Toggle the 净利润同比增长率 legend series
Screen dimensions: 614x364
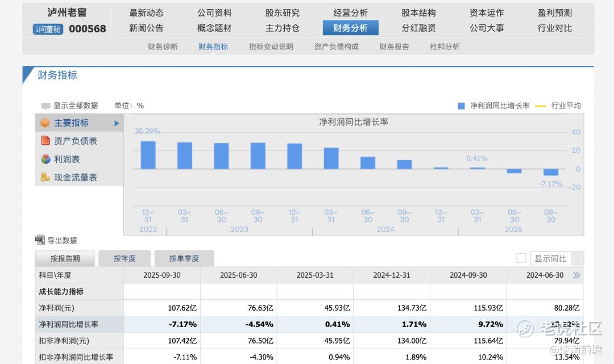(461, 106)
